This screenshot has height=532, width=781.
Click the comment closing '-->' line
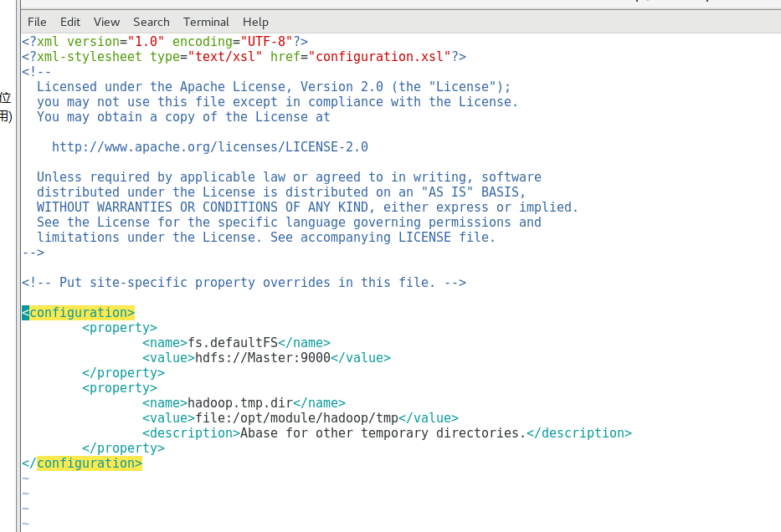coord(33,253)
